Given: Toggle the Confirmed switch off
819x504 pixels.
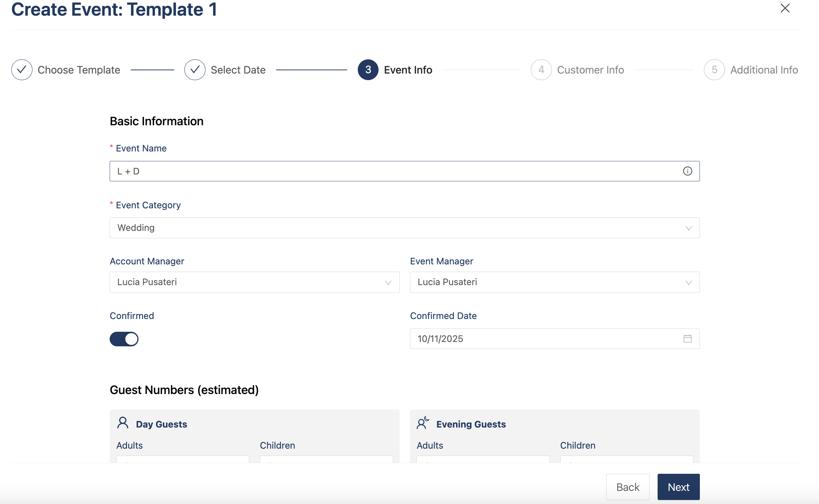Looking at the screenshot, I should (x=124, y=339).
